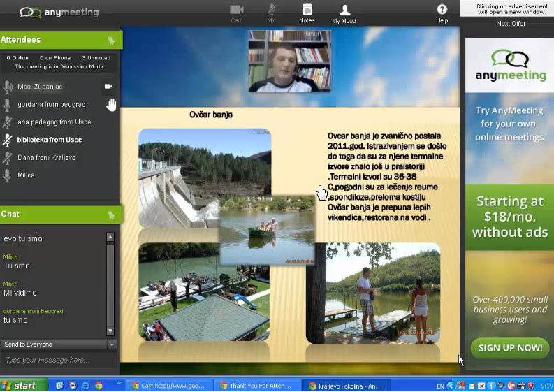Click the camera icon beside Ivica Zupanjac

[109, 87]
